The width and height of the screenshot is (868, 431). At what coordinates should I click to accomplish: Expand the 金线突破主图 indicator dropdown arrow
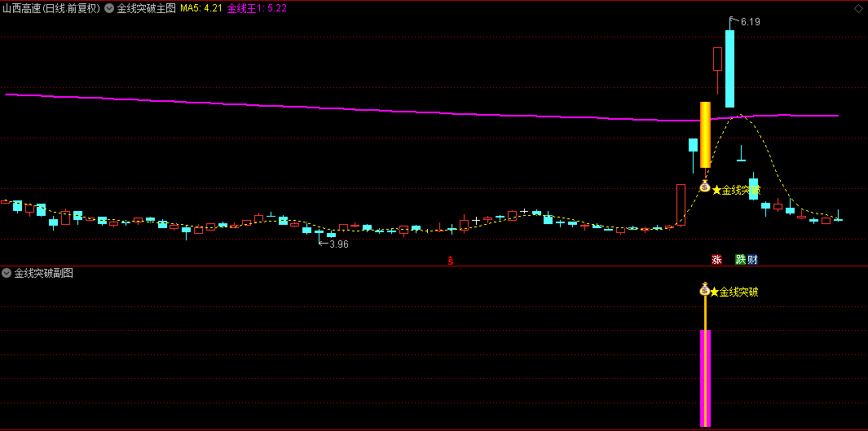pyautogui.click(x=109, y=8)
